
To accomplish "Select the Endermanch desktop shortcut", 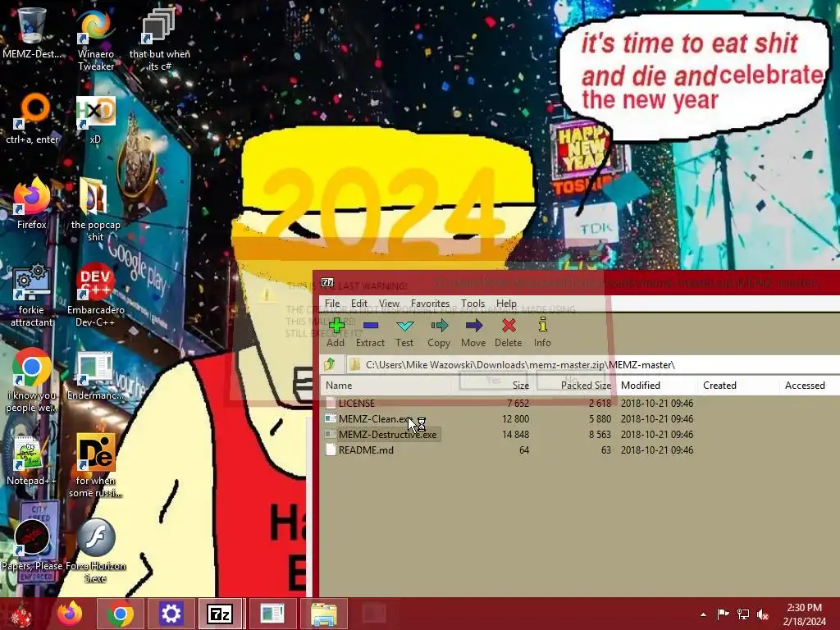I will 95,375.
